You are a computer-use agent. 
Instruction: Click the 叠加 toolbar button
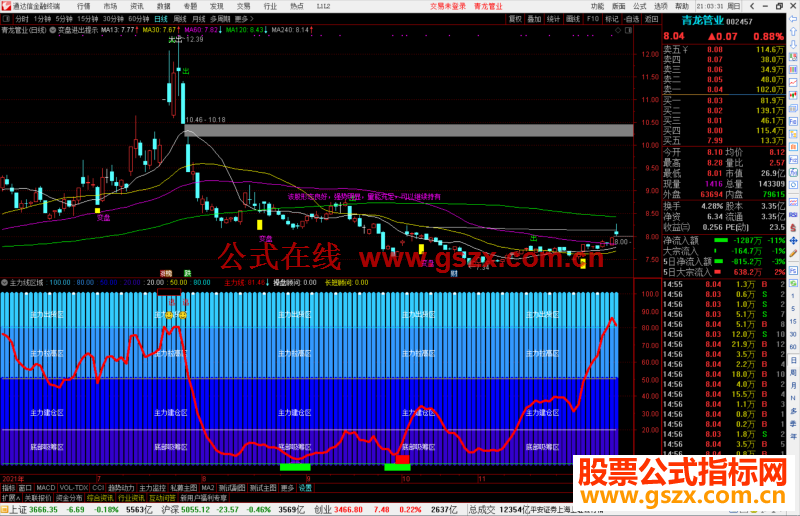[534, 19]
